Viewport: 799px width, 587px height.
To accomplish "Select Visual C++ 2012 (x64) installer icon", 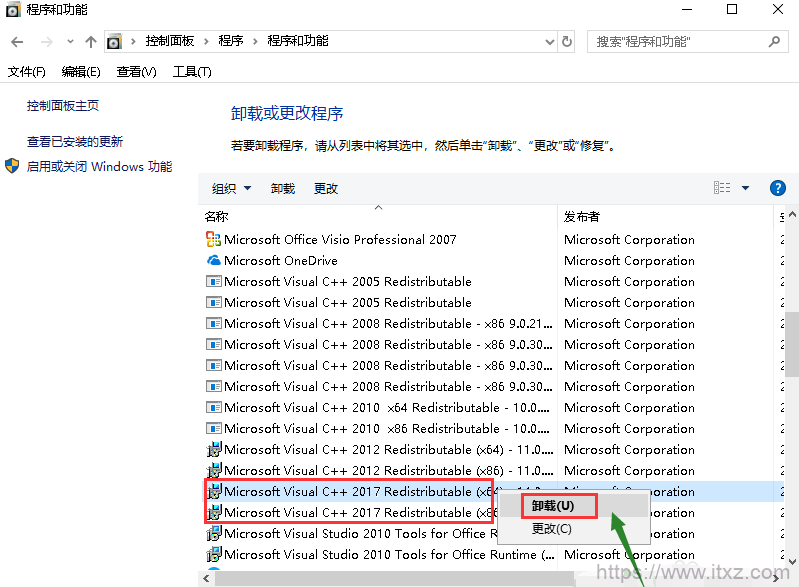I will (x=214, y=449).
